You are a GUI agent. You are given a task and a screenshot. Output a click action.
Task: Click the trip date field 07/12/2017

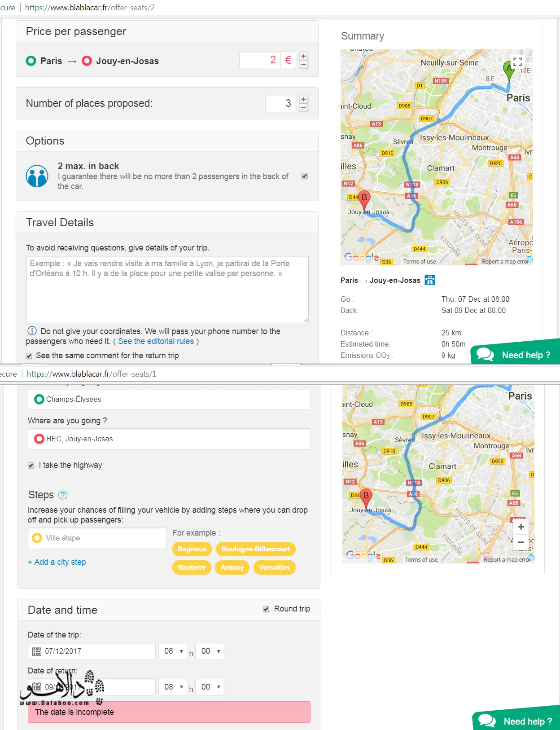coord(92,651)
